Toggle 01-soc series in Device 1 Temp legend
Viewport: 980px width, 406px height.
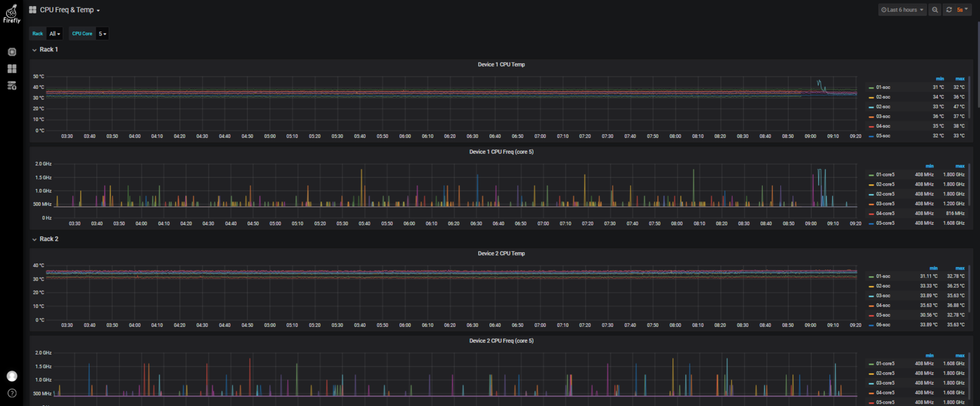[x=883, y=88]
